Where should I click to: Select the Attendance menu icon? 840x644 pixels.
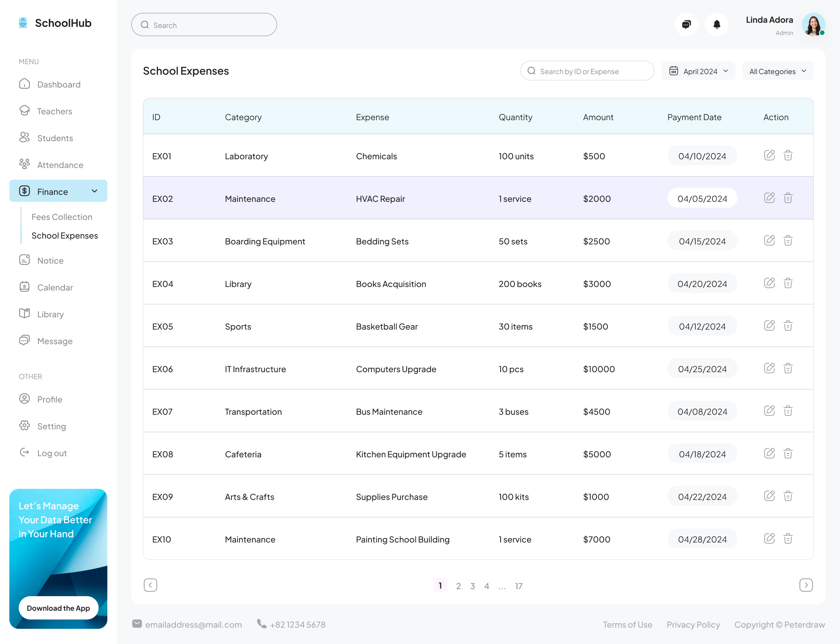(24, 164)
